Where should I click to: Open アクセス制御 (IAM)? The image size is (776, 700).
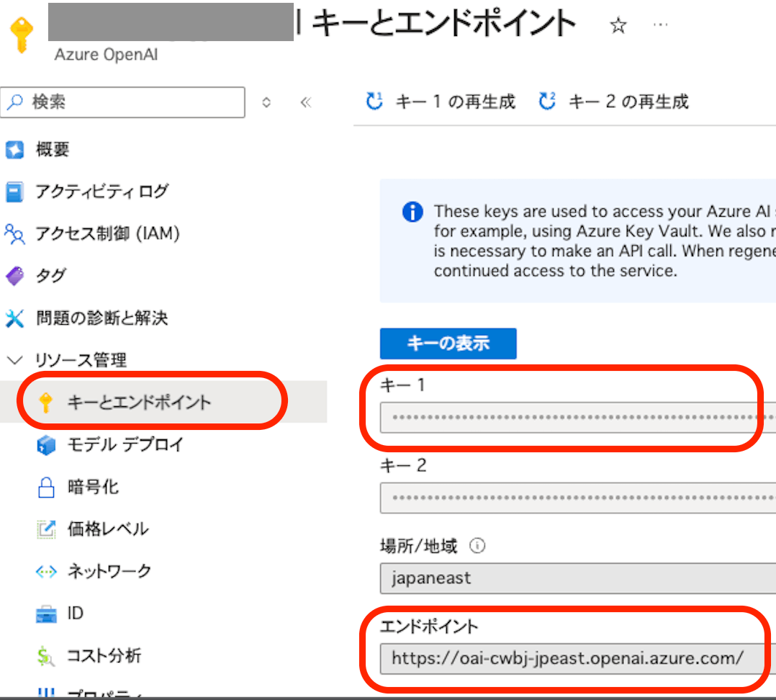point(107,233)
